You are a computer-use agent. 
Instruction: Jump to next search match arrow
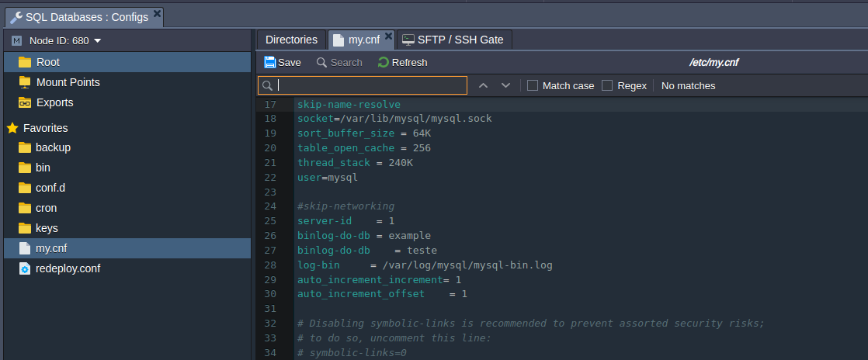coord(505,85)
